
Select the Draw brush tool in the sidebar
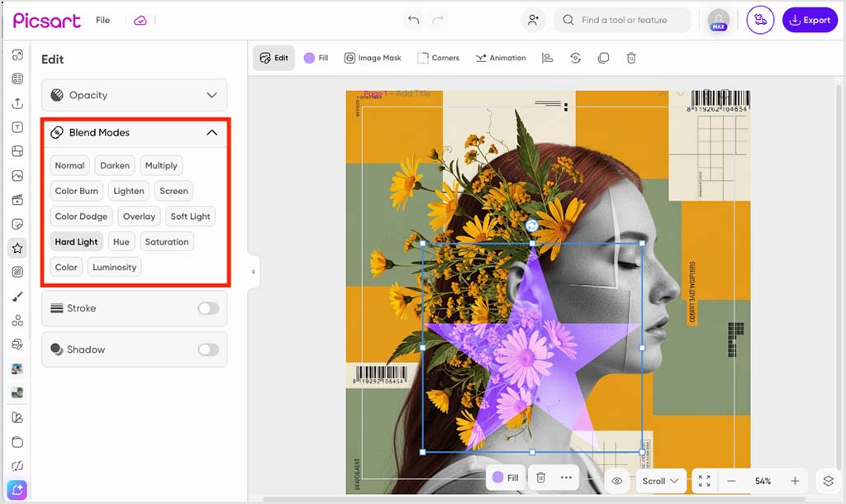tap(17, 296)
